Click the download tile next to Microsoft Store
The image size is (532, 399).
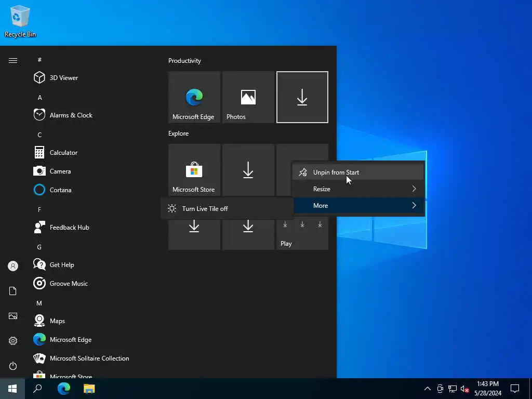[x=248, y=170]
